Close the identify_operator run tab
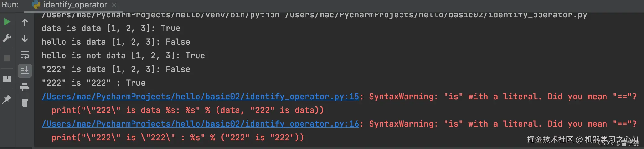644x149 pixels. click(114, 5)
